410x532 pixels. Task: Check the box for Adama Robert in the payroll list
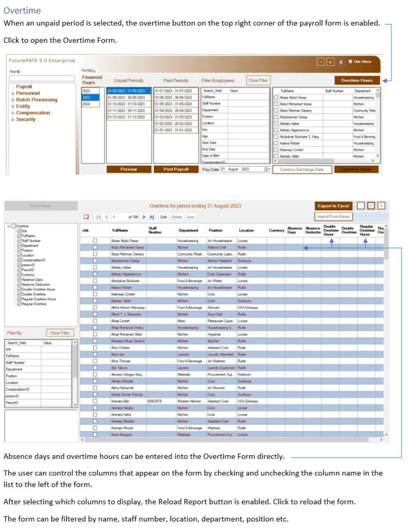[276, 143]
